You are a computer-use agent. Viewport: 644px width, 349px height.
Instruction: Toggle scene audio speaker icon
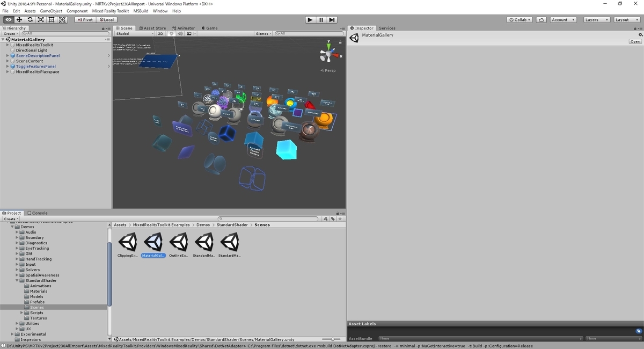click(180, 33)
